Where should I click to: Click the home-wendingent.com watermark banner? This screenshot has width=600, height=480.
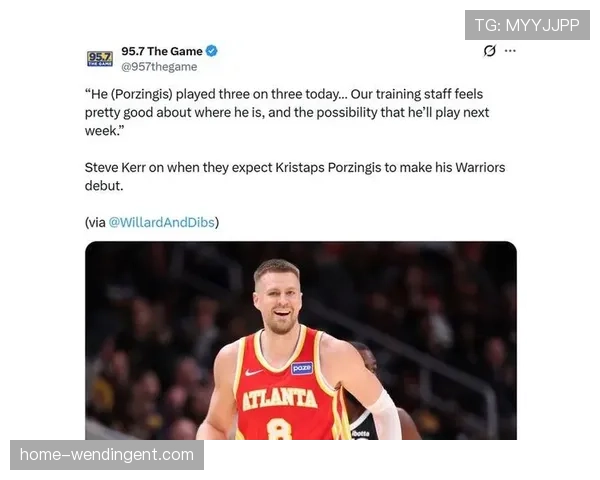[107, 455]
